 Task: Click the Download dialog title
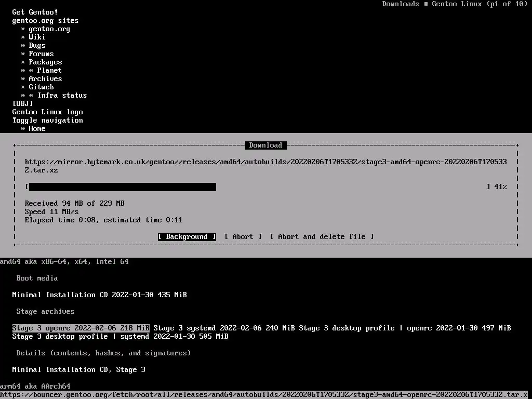(x=265, y=145)
